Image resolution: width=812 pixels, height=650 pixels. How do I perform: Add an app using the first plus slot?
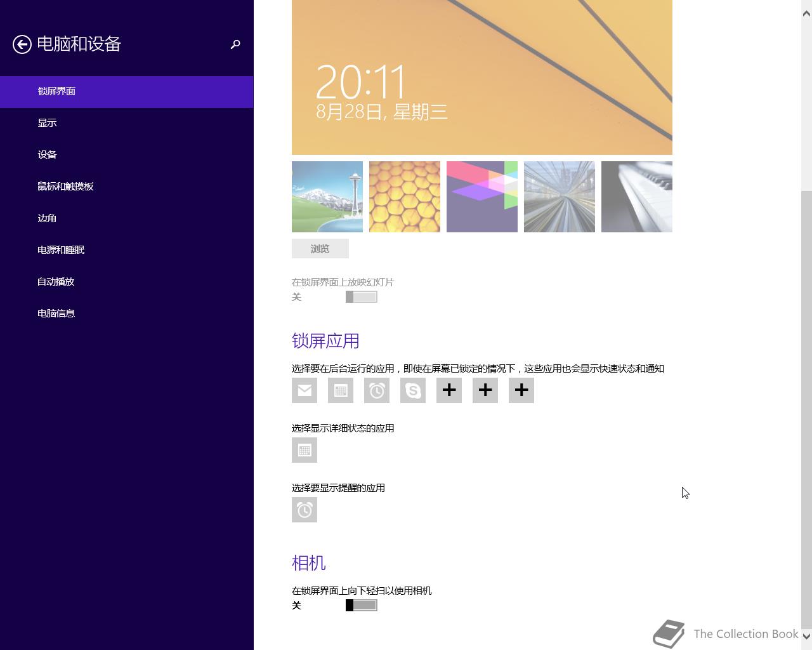[449, 390]
